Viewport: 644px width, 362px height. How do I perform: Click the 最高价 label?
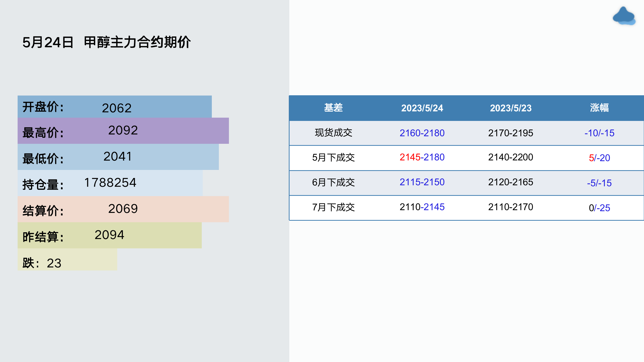[x=43, y=132]
